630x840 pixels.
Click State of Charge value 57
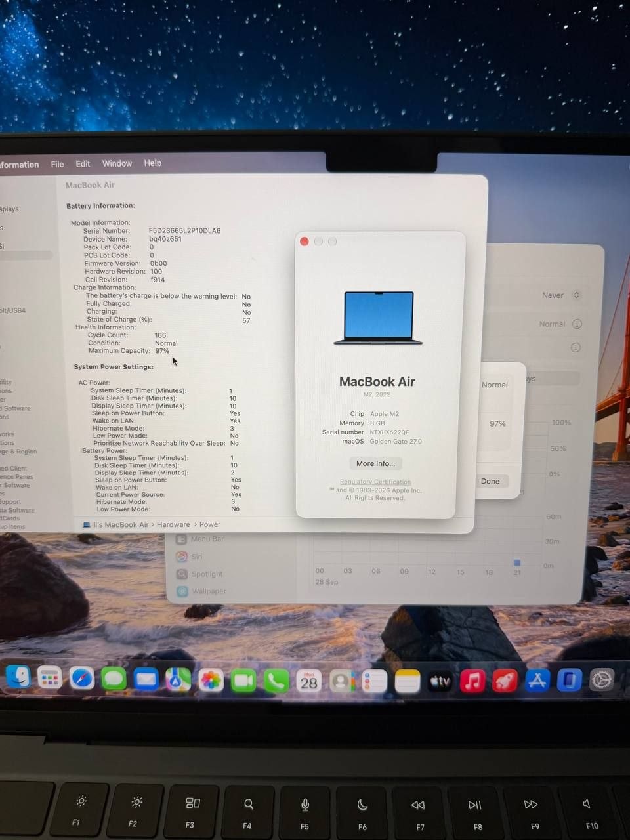pyautogui.click(x=246, y=320)
